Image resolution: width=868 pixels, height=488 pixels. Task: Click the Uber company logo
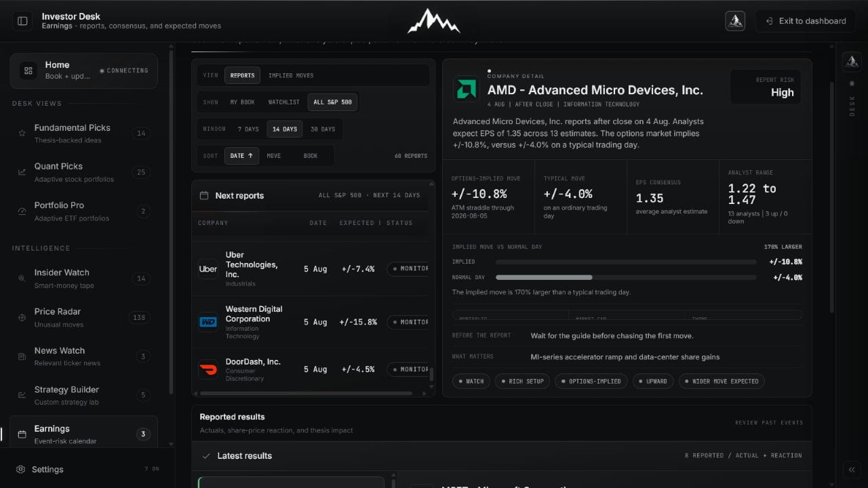tap(208, 269)
